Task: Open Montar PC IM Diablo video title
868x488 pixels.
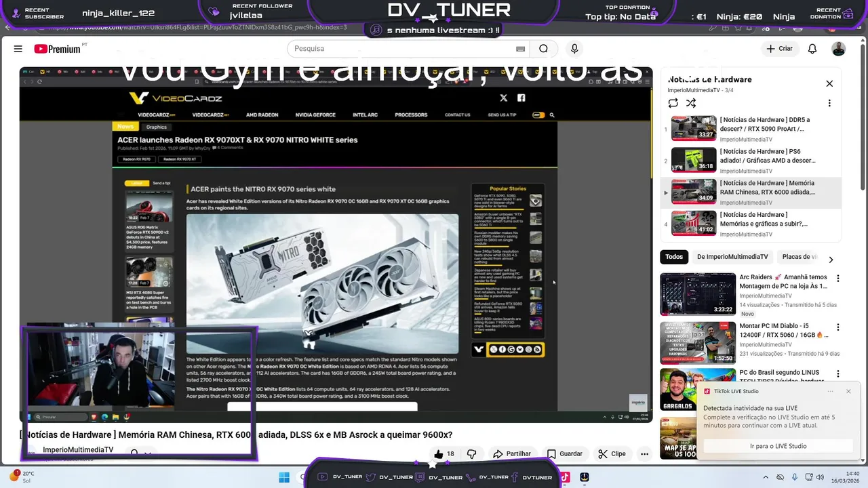Action: coord(783,331)
